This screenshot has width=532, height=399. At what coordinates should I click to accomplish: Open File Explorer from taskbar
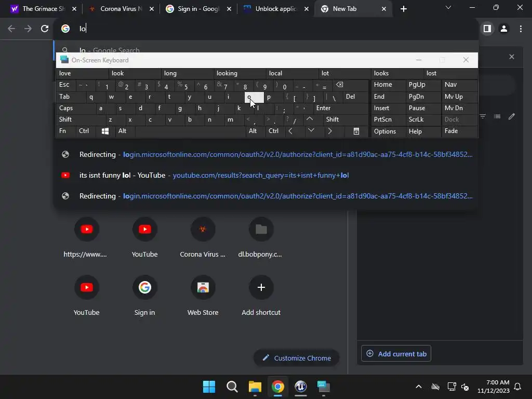[255, 387]
